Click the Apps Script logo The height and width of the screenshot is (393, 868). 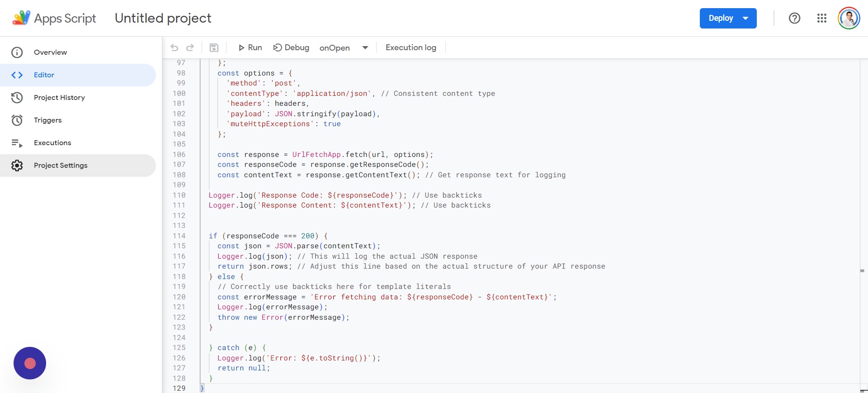21,18
